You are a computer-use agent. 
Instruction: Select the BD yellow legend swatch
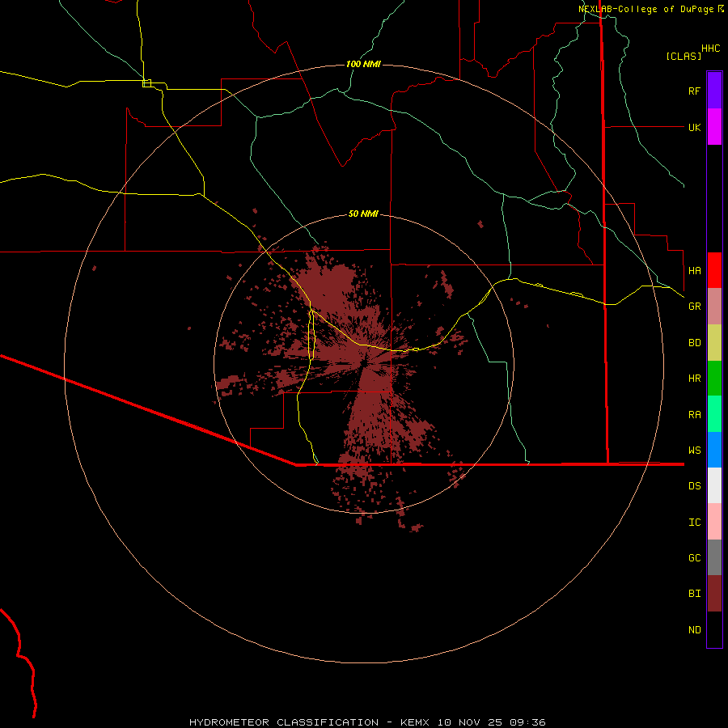tap(714, 343)
